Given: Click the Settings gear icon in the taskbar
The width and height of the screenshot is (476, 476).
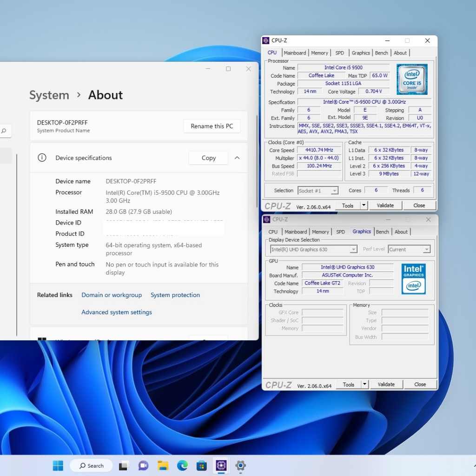Looking at the screenshot, I should pos(240,465).
